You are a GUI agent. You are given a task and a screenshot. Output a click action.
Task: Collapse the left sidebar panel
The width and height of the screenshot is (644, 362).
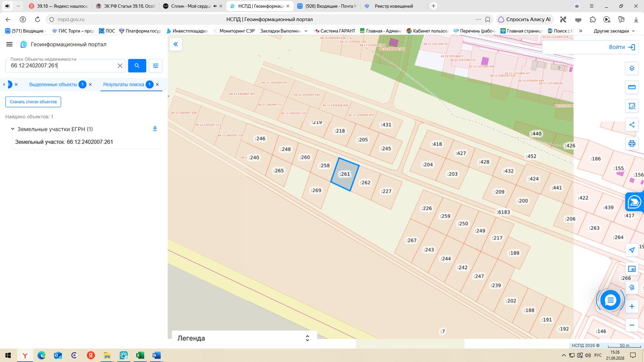pos(176,44)
